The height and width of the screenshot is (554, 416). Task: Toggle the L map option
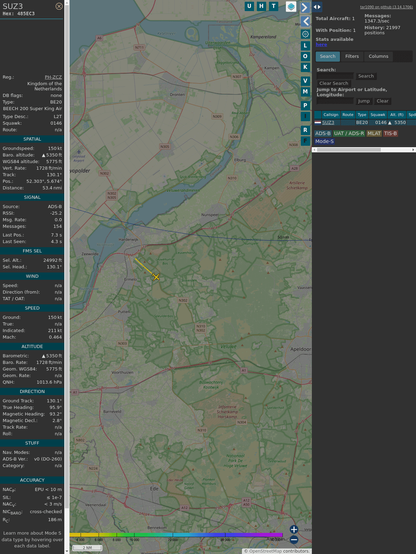(305, 46)
